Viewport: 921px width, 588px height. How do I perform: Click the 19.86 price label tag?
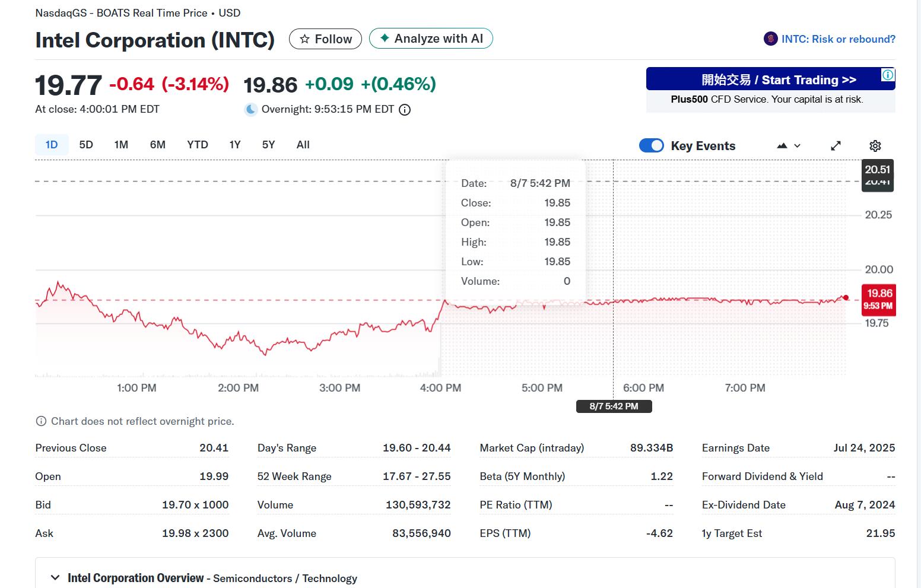tap(879, 299)
